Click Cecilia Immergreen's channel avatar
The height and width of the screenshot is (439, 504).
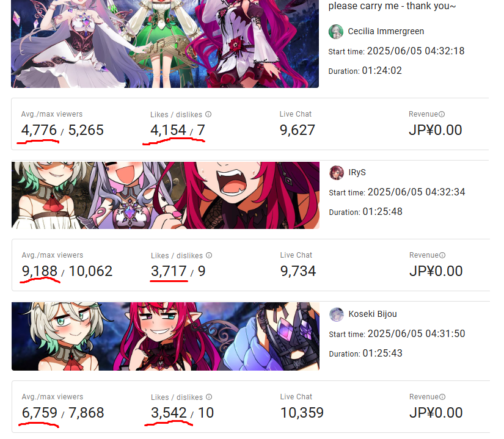point(336,32)
